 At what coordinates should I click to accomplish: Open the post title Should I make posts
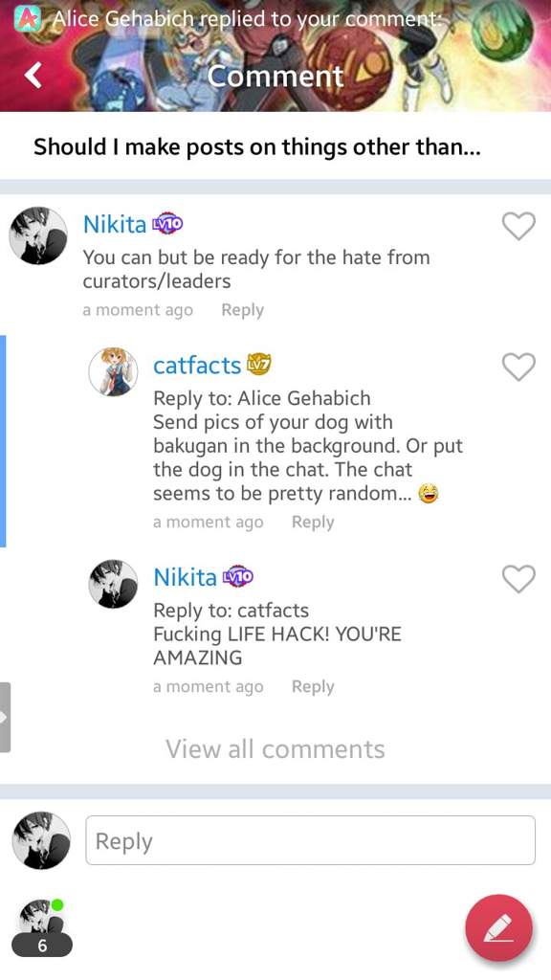tap(256, 147)
